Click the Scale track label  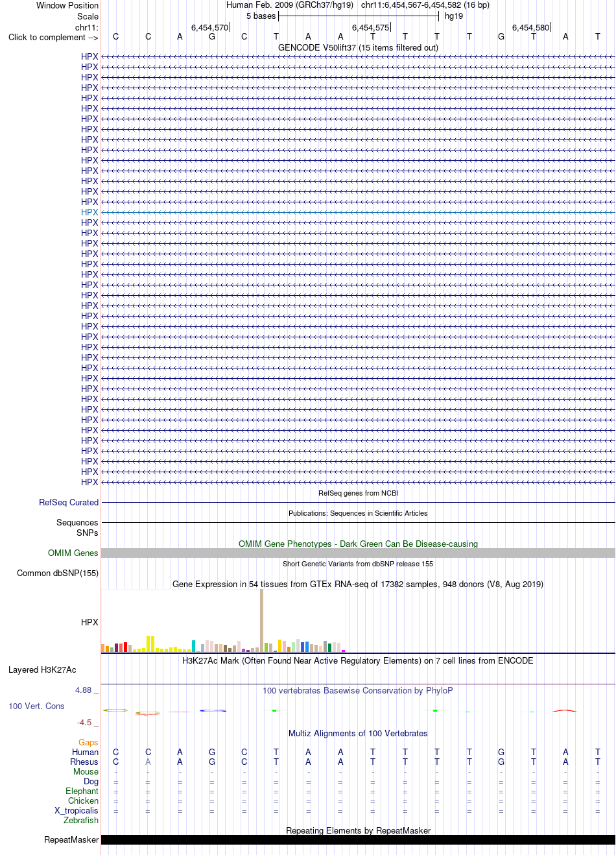point(88,16)
